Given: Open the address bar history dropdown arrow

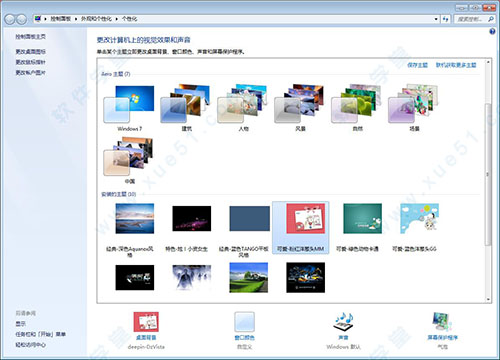Looking at the screenshot, I should click(436, 19).
